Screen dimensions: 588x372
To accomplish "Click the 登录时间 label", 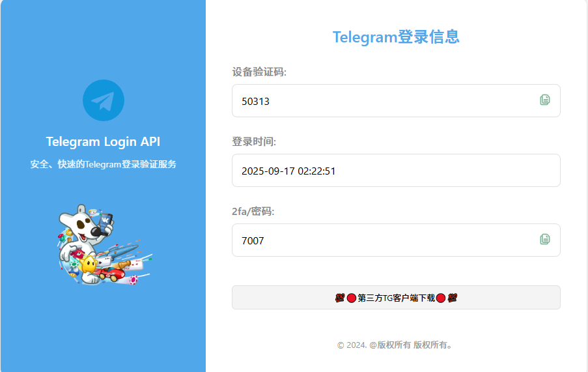I will [x=254, y=141].
